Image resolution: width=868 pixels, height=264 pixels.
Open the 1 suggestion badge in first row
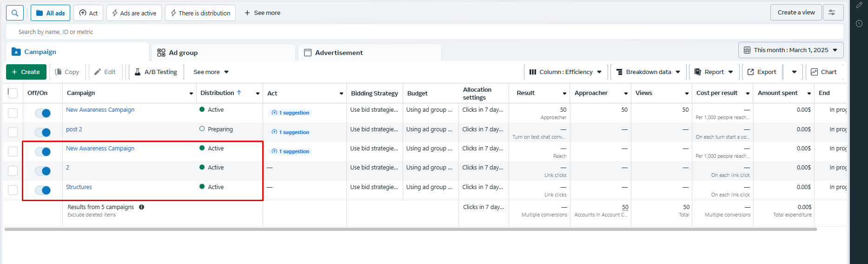click(x=291, y=113)
